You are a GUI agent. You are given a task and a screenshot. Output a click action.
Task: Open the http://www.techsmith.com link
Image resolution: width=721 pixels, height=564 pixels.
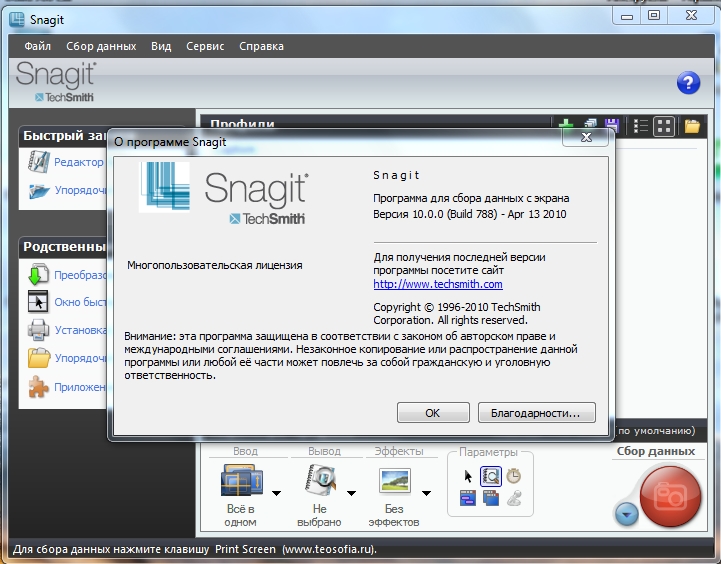pyautogui.click(x=438, y=284)
